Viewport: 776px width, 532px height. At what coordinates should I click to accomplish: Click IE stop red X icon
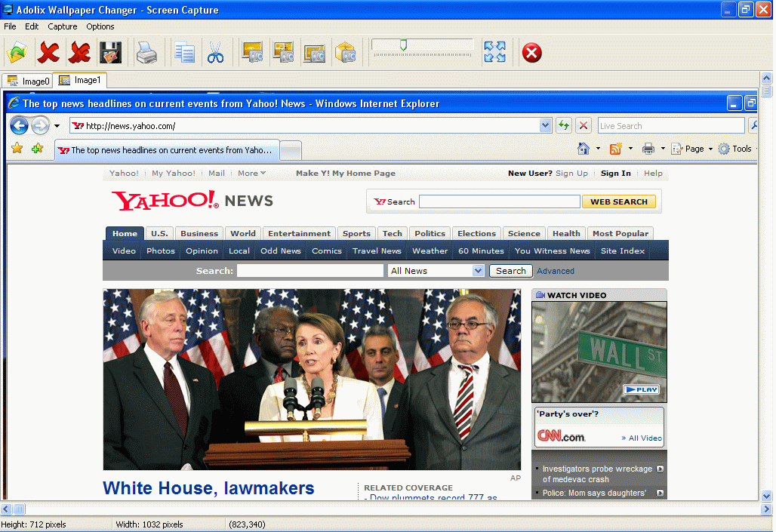pos(584,126)
